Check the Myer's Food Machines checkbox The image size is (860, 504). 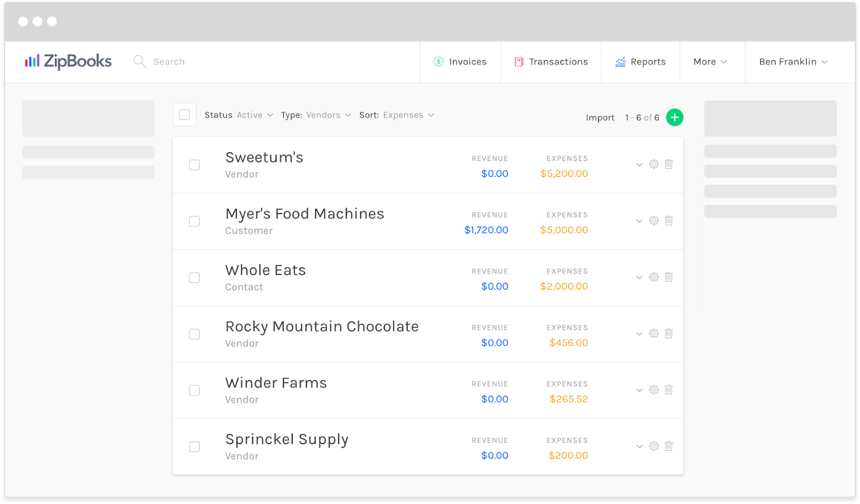195,221
